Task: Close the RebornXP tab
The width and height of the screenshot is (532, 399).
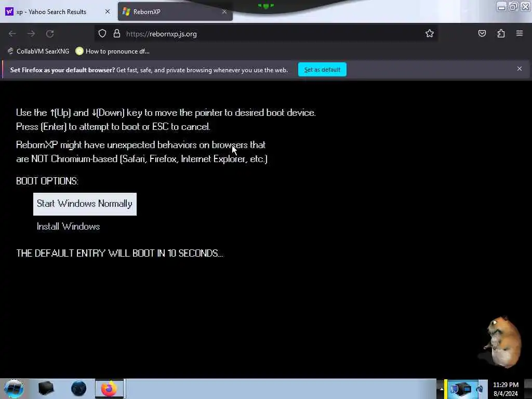Action: (x=224, y=11)
